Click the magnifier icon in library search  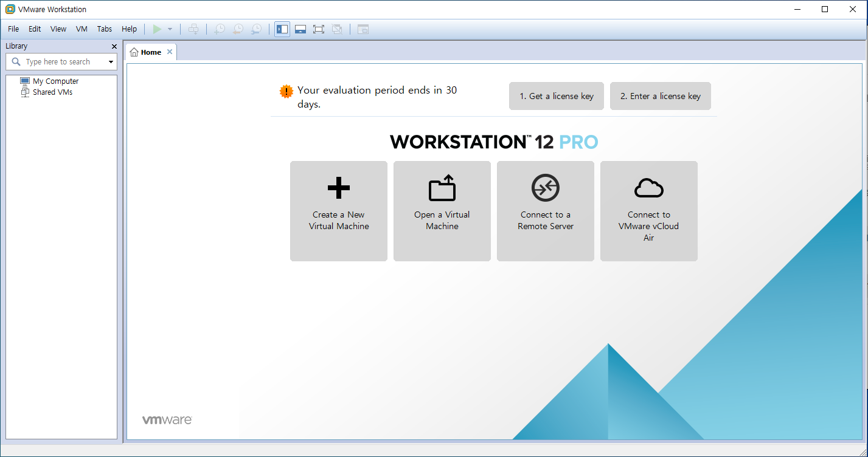coord(16,61)
